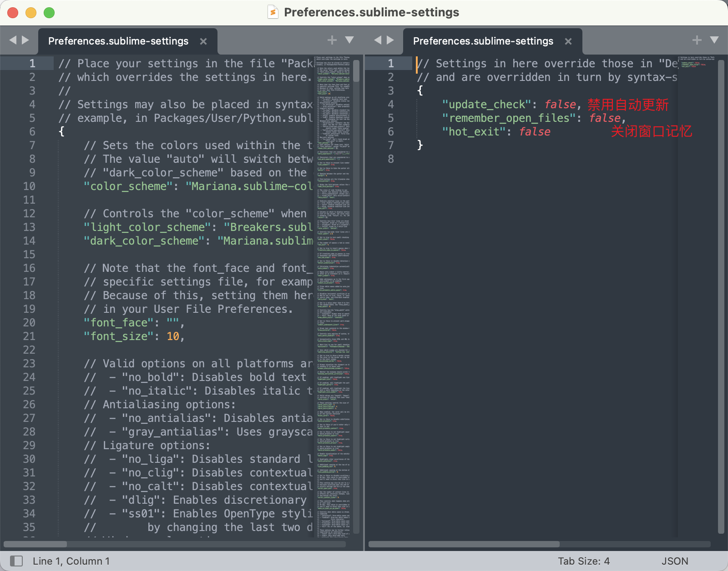This screenshot has height=571, width=728.
Task: Select right Preferences.sublime-settings tab
Action: pyautogui.click(x=483, y=41)
